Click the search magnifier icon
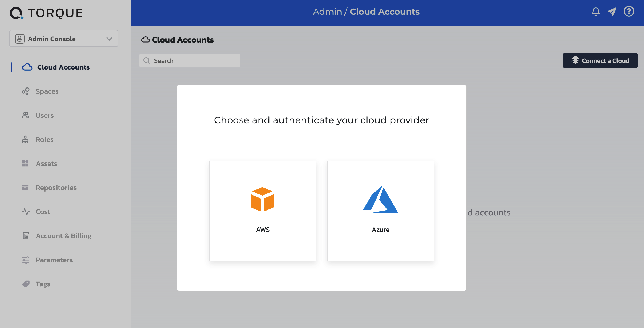This screenshot has height=328, width=644. point(147,60)
